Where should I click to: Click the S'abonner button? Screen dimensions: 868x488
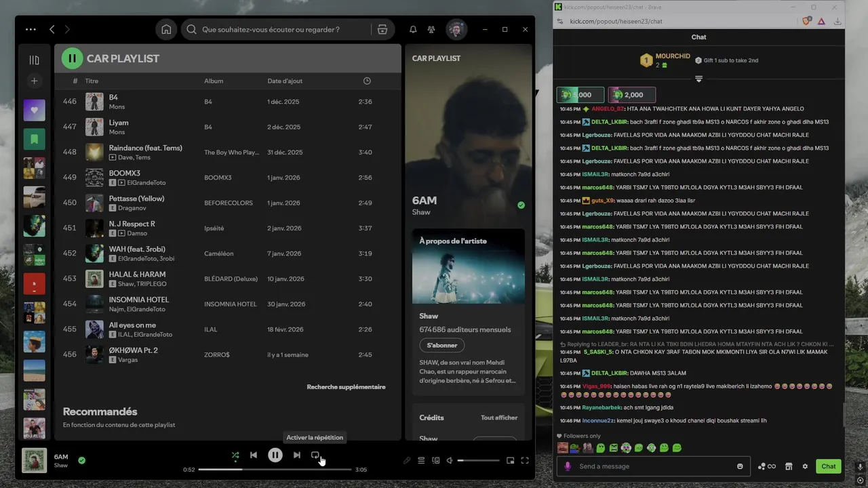coord(442,345)
